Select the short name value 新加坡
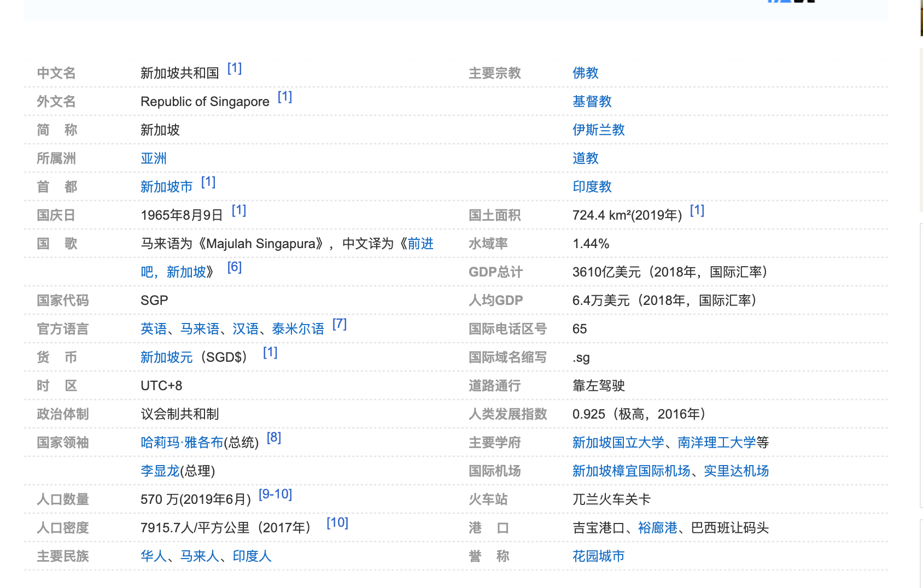This screenshot has width=923, height=588. point(160,130)
